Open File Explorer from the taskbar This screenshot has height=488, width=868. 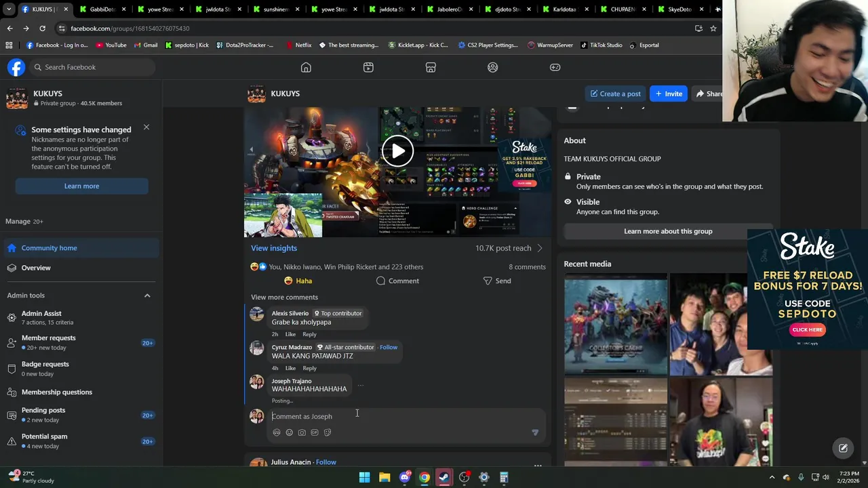pyautogui.click(x=384, y=477)
